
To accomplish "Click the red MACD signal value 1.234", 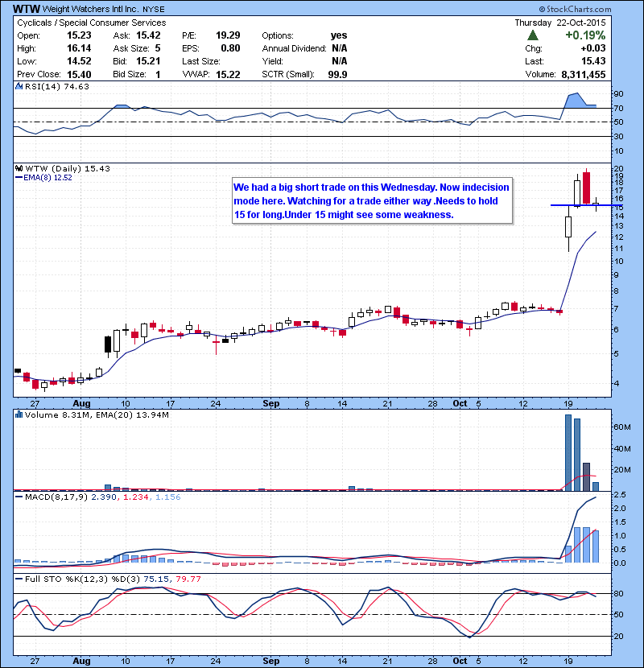I will pyautogui.click(x=135, y=497).
